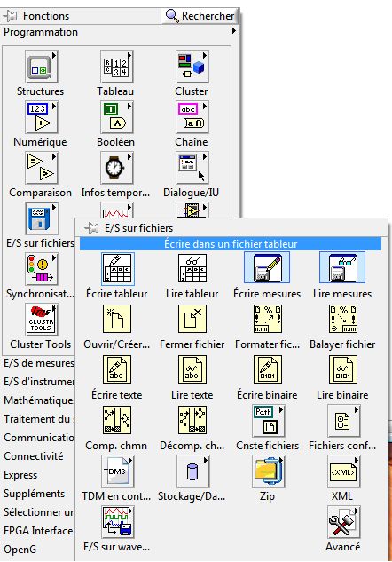Viewport: 392px width, 562px height.
Task: Open the Numérique palette icon
Action: [41, 117]
